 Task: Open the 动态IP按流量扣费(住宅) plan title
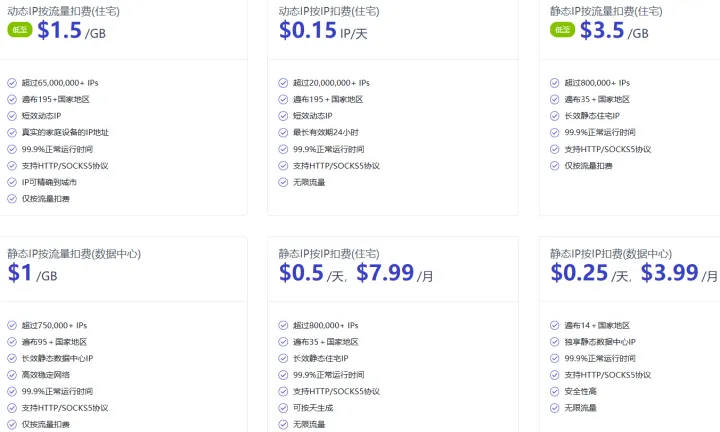(x=63, y=11)
